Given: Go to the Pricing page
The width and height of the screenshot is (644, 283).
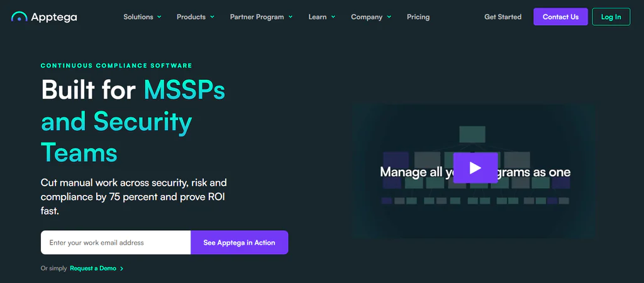Looking at the screenshot, I should click(418, 17).
